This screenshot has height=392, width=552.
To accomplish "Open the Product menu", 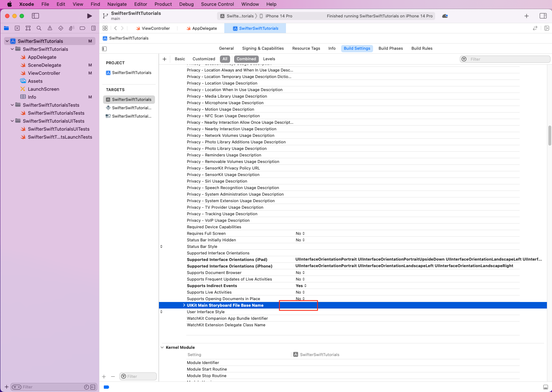I will tap(163, 4).
